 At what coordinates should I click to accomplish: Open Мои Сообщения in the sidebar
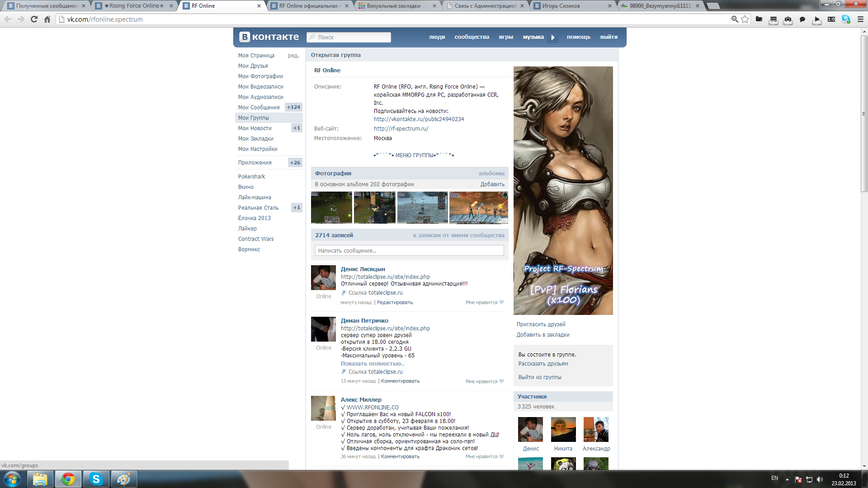[259, 108]
